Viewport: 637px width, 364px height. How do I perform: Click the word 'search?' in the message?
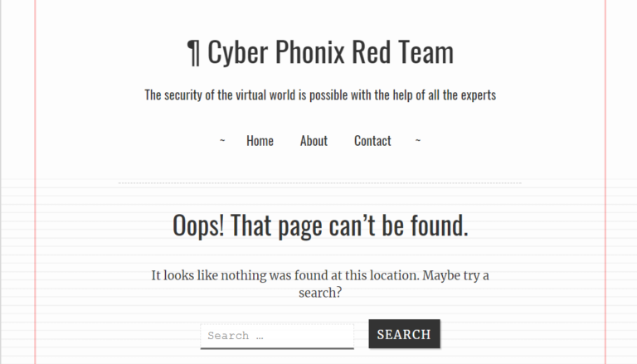320,293
